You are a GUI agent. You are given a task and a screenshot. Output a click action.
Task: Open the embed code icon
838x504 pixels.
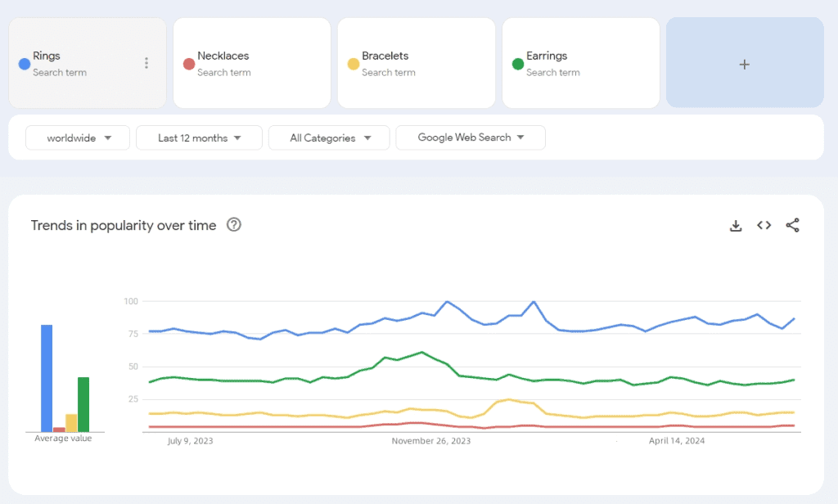764,226
